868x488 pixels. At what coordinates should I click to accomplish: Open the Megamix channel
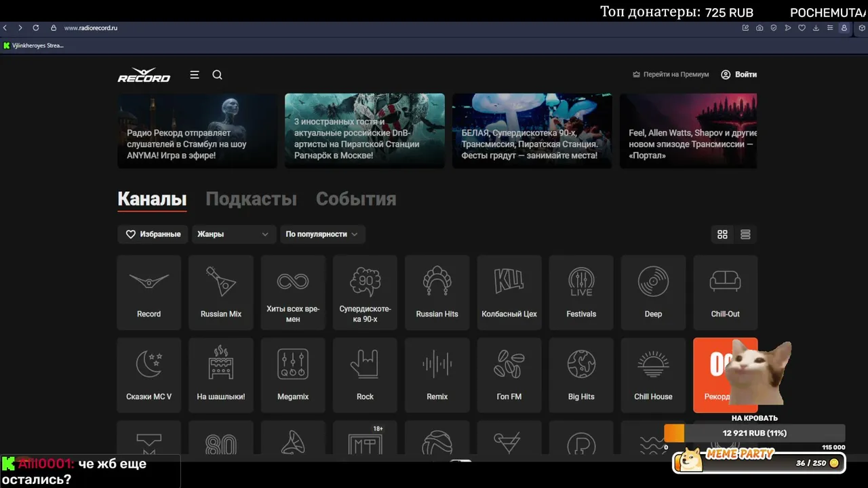tap(293, 375)
